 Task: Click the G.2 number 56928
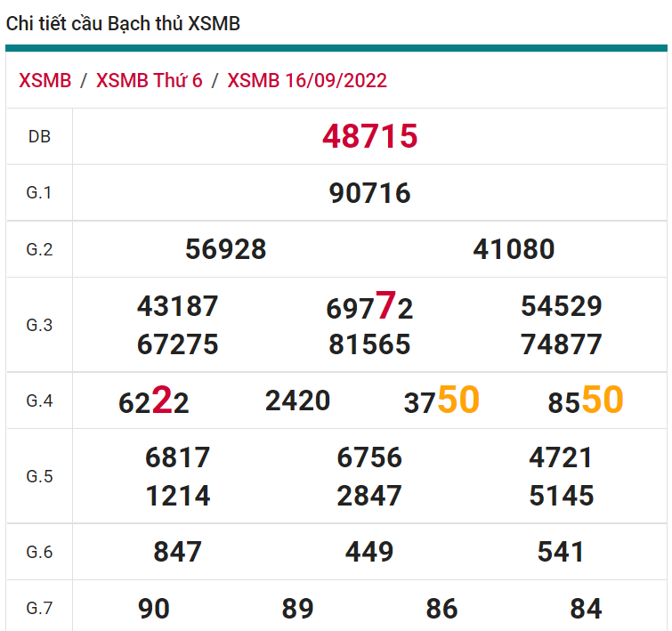point(226,250)
